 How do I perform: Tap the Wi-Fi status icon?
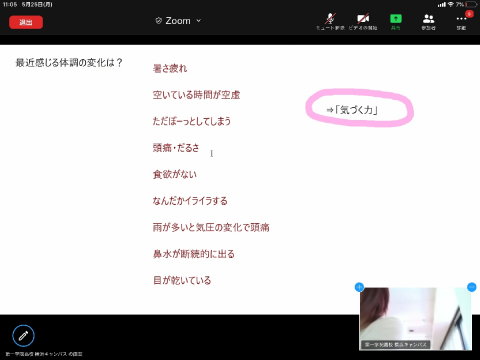[x=451, y=4]
